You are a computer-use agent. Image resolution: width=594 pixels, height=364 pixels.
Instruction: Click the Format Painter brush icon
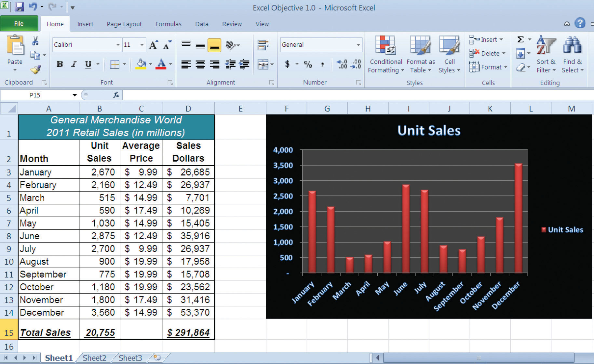[35, 70]
